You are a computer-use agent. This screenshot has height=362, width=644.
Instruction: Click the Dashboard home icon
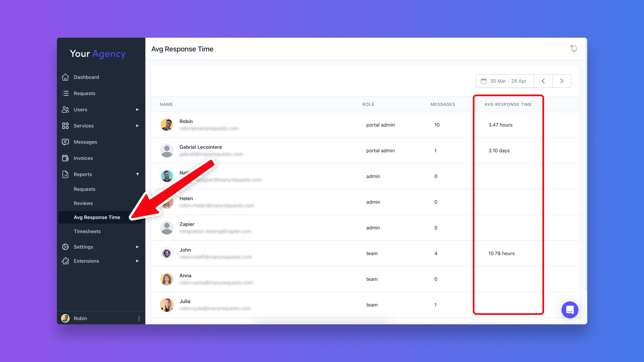(x=65, y=77)
